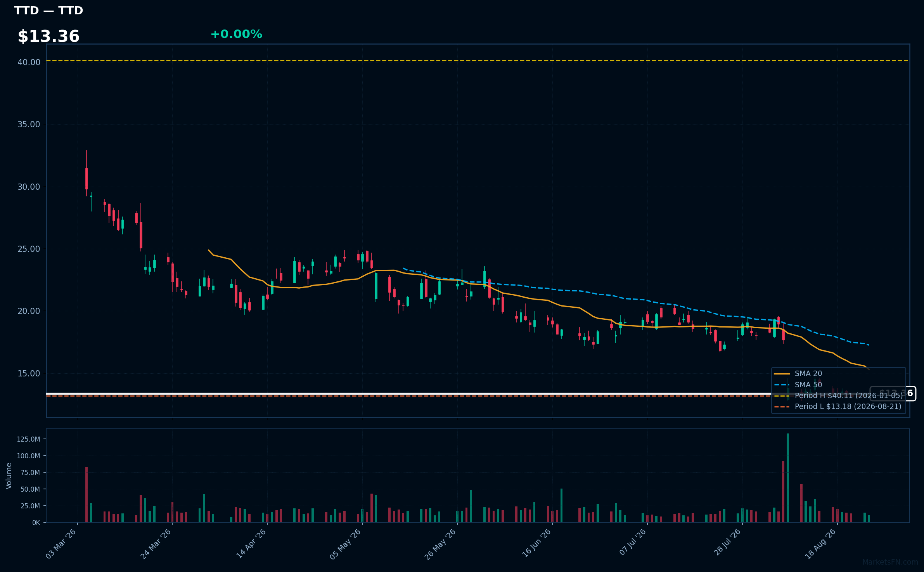This screenshot has height=572, width=924.
Task: Click the Volume axis title
Action: pos(9,476)
